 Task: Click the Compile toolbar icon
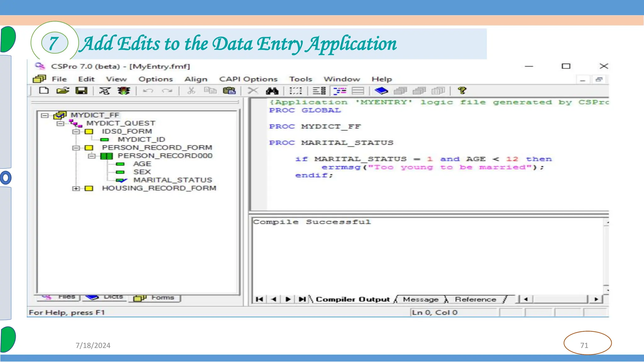pos(105,91)
